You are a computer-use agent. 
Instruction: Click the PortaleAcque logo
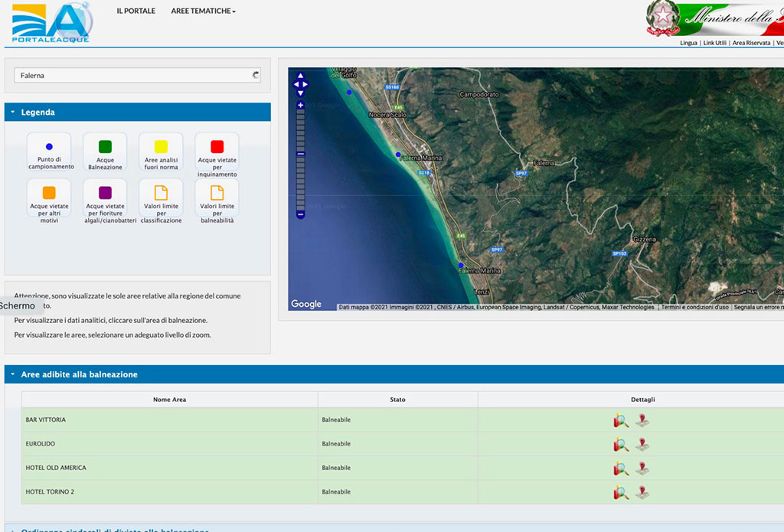[52, 22]
